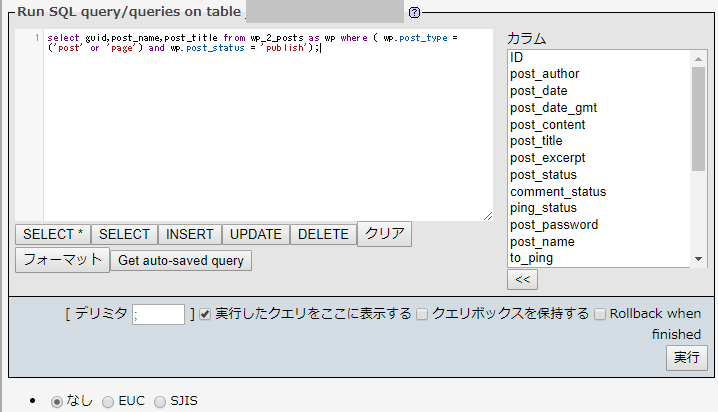The height and width of the screenshot is (412, 718).
Task: Enable the Rollback when finished checkbox
Action: [600, 314]
